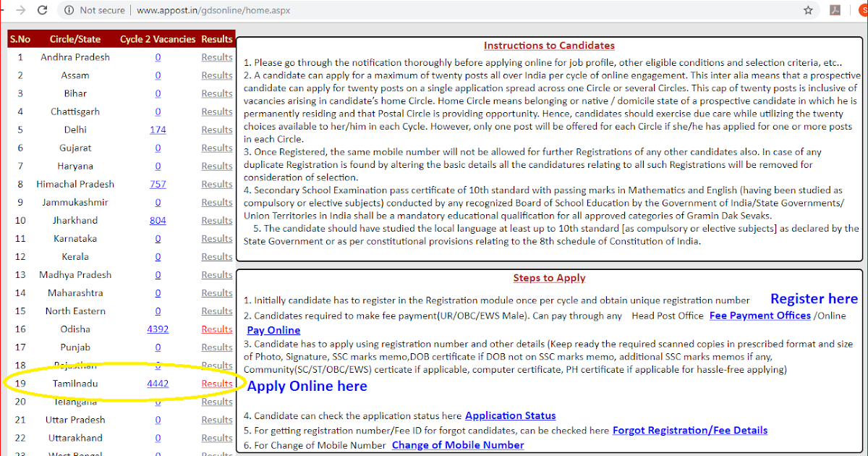Open Results for Jharkhand

pos(217,220)
